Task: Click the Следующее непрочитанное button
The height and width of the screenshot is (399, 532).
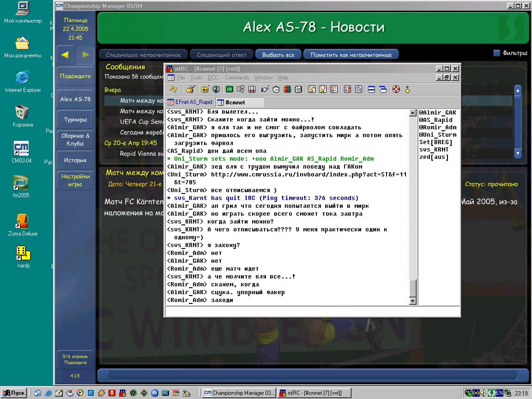Action: point(143,54)
